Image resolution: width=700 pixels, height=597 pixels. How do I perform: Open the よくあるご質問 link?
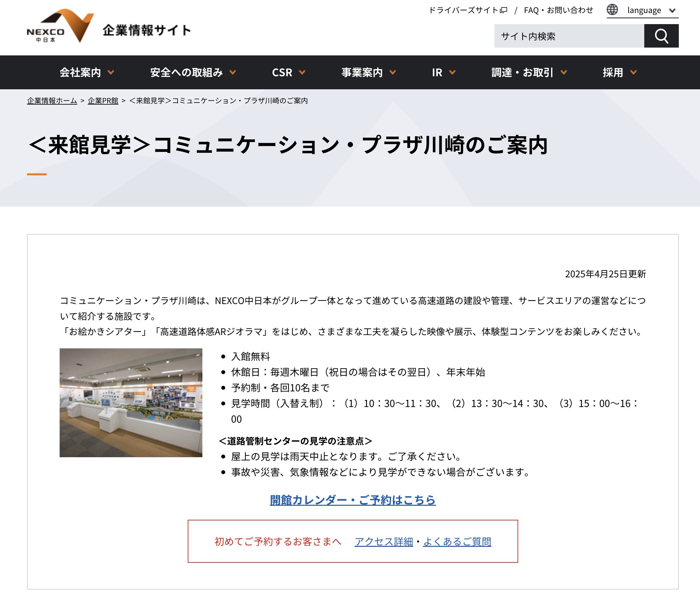point(457,541)
